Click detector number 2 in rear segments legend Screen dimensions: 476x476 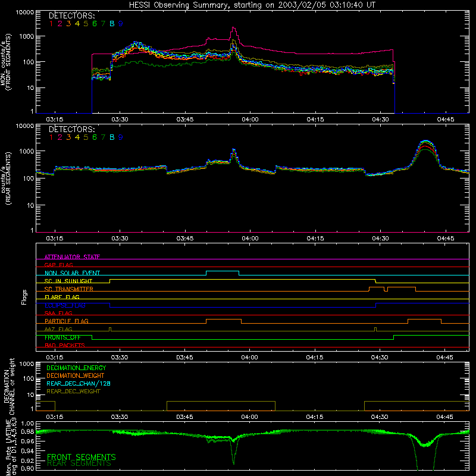60,137
